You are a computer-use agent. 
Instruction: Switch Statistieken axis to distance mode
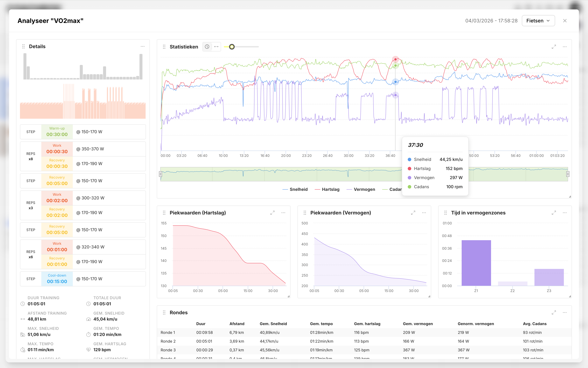coord(216,47)
